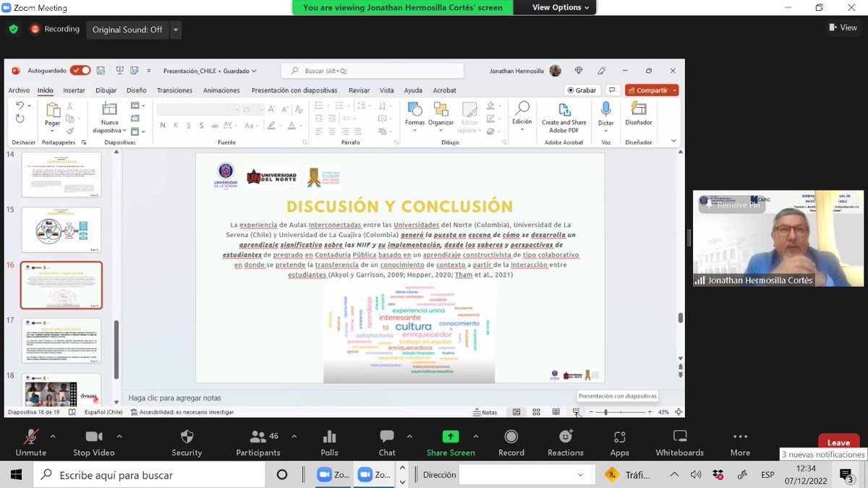Stop Video in Zoom toolbar
Screen dimensions: 868x488
click(x=94, y=442)
